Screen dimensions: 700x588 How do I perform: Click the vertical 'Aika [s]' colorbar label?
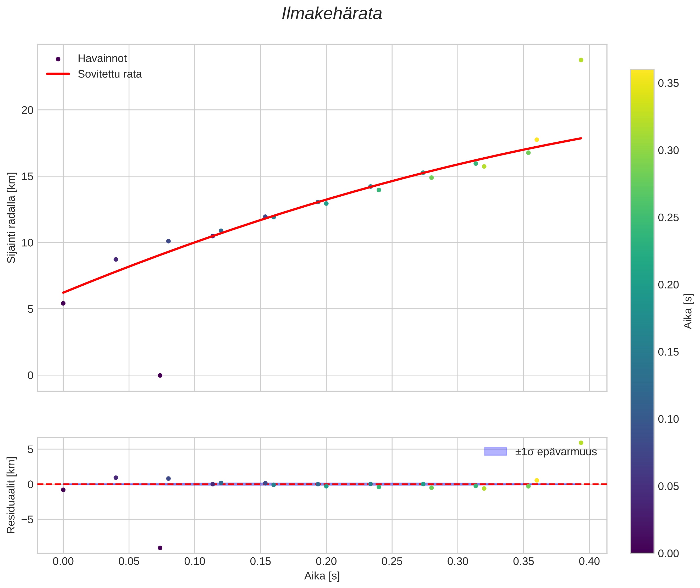point(688,311)
